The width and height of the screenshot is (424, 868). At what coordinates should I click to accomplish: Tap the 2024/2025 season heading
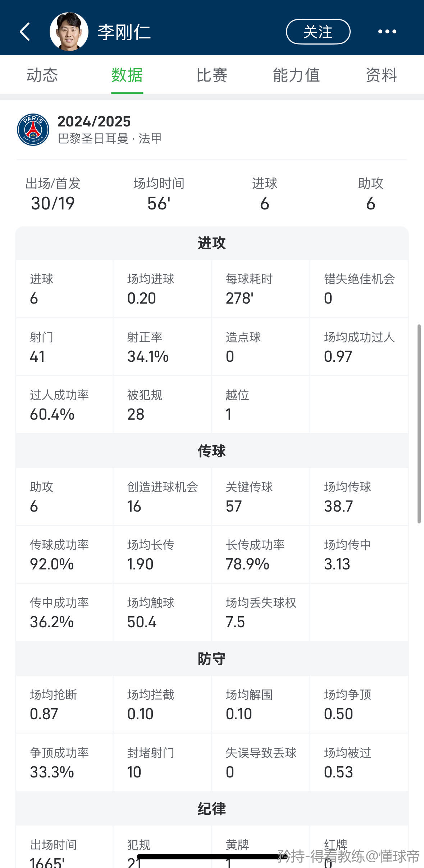click(94, 121)
